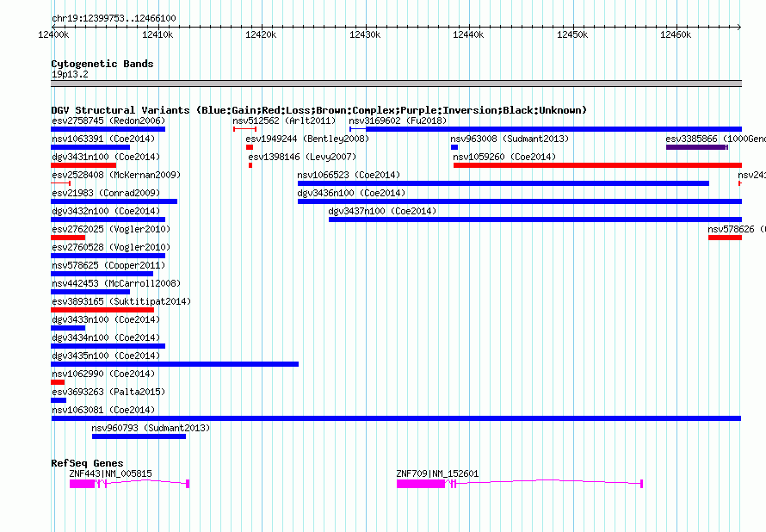Open dgv3431n100 (Coe2014) variant
The height and width of the screenshot is (532, 766).
pyautogui.click(x=106, y=157)
